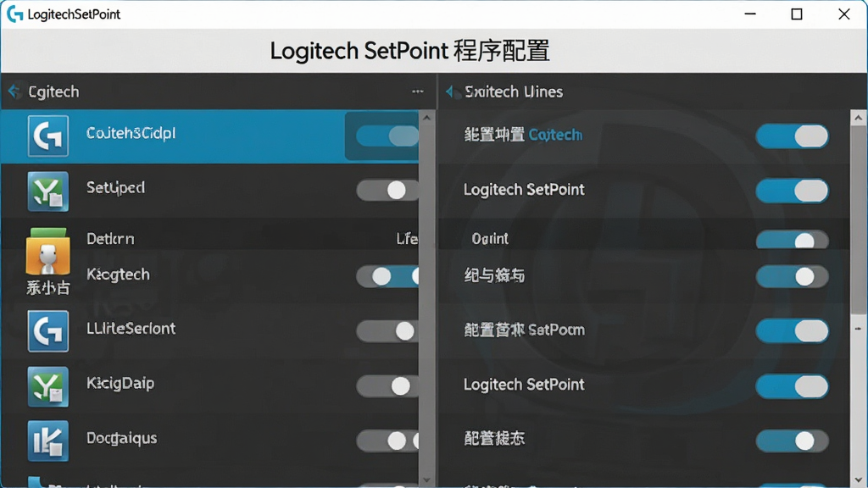Toggle the Oarint switch
Viewport: 868px width, 488px height.
[x=793, y=240]
